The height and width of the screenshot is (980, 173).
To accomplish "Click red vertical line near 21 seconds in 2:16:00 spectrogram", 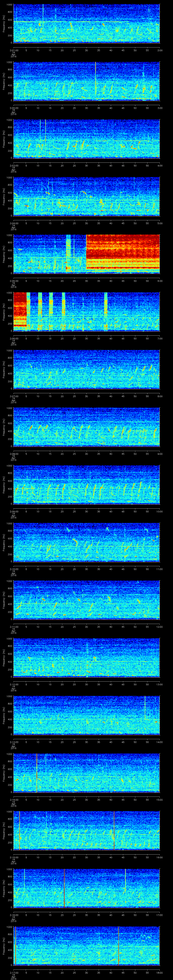I will pyautogui.click(x=64, y=888).
